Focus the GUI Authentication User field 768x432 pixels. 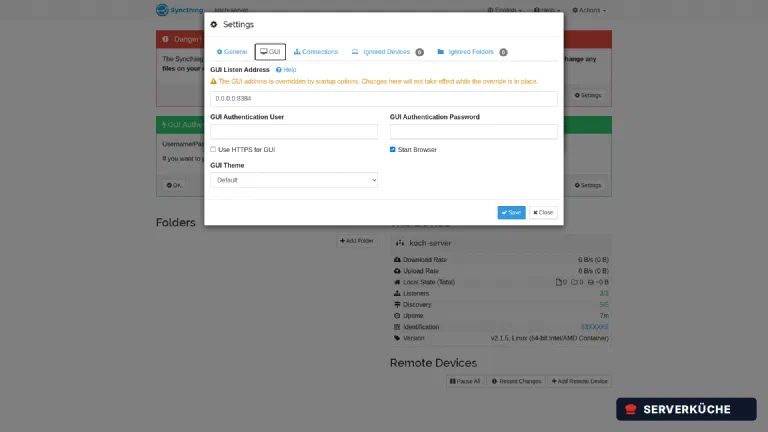294,132
